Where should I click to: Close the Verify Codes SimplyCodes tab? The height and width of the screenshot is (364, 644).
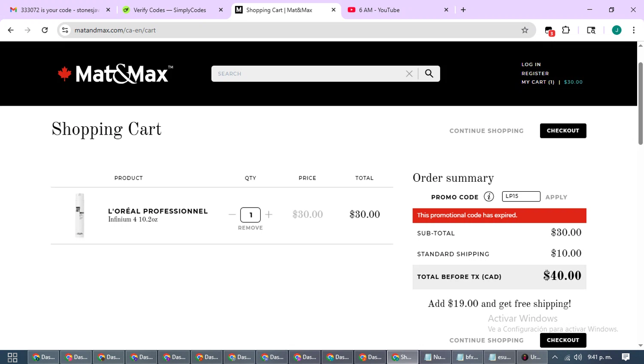coord(221,10)
